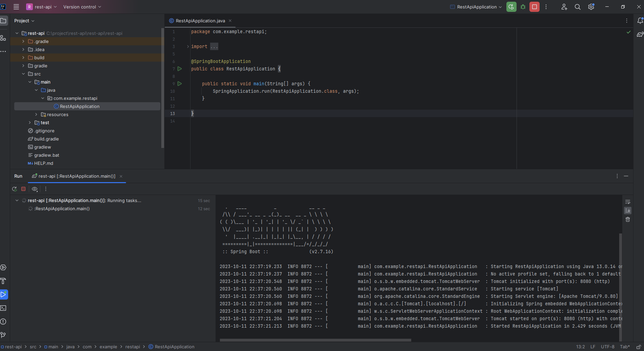Toggle scroll to end of console
Image resolution: width=644 pixels, height=351 pixels.
628,211
